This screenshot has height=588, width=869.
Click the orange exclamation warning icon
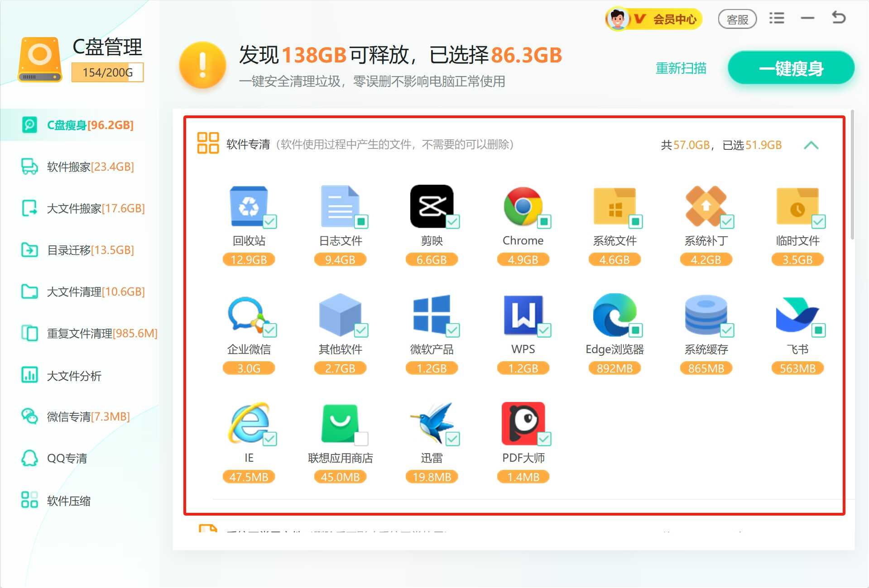tap(202, 65)
